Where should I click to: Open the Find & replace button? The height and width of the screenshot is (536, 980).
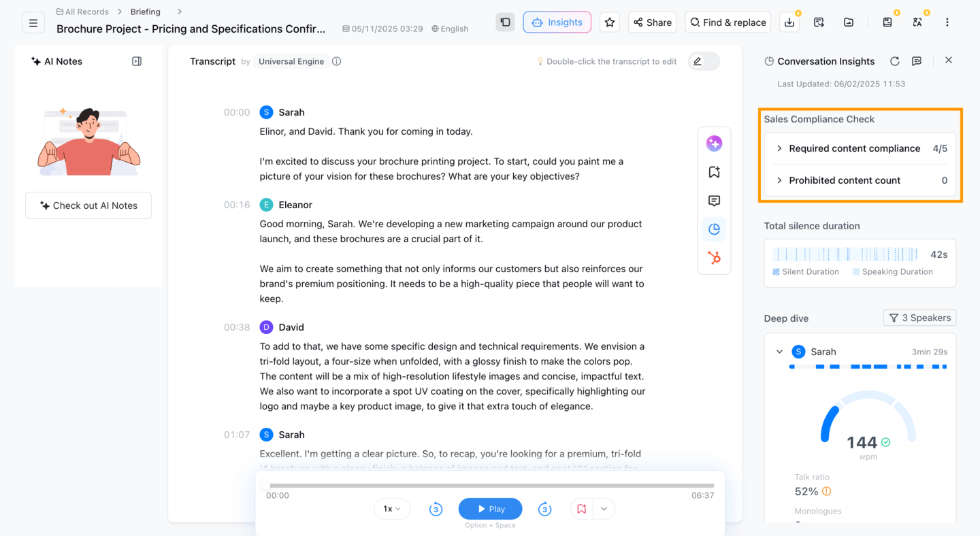click(x=728, y=22)
